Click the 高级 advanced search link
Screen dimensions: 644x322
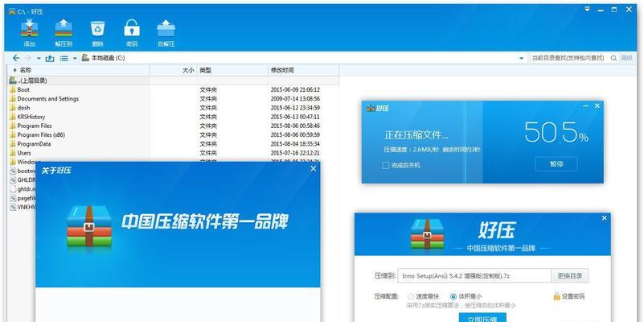click(626, 59)
